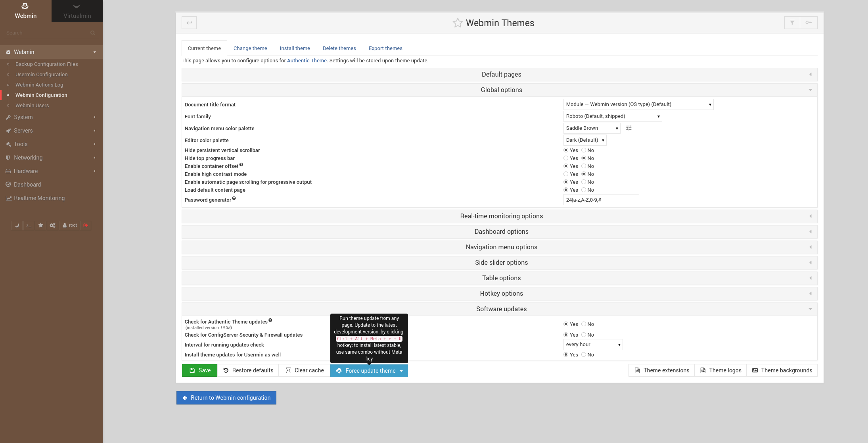Screen dimensions: 868x443
Task: Click the Password generator input field
Action: (601, 200)
